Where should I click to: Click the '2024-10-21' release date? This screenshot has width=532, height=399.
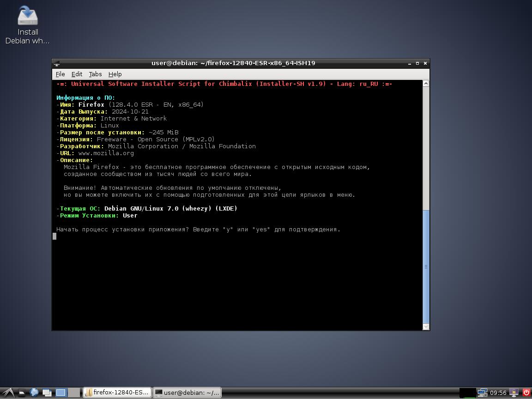point(130,112)
